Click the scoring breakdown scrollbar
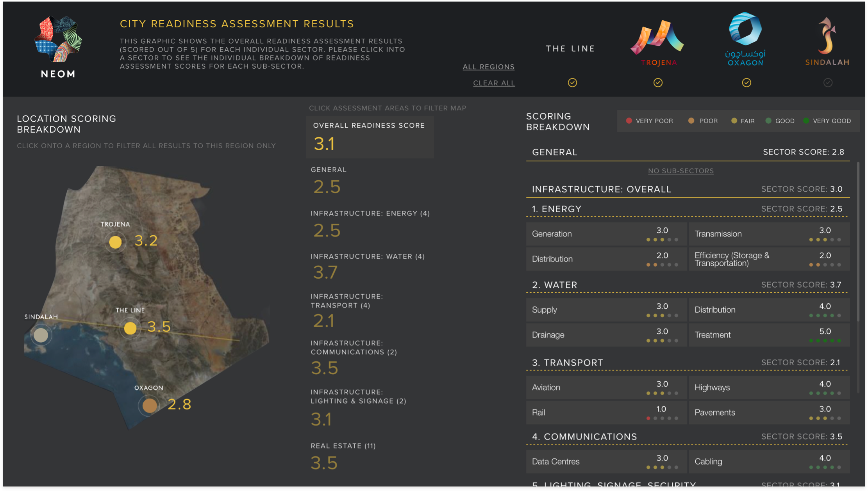The width and height of the screenshot is (868, 491). click(858, 242)
